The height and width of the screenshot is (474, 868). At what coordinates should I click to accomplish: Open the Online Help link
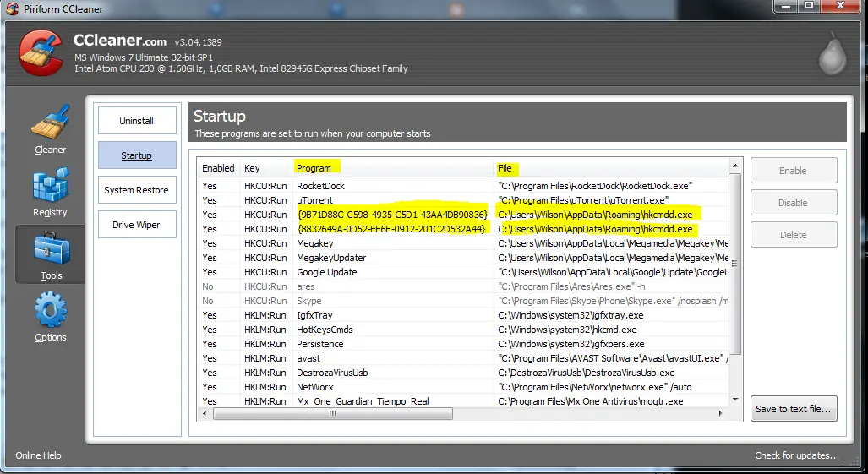click(38, 455)
